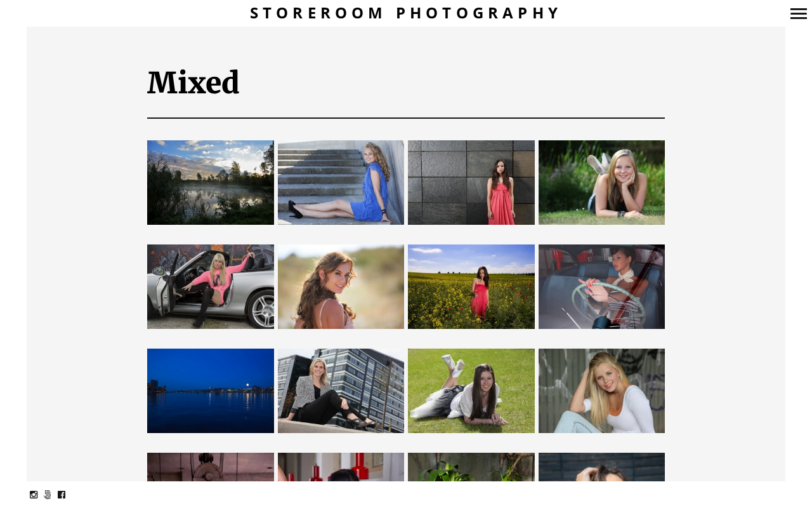
Task: Open the Facebook social icon
Action: coord(62,495)
